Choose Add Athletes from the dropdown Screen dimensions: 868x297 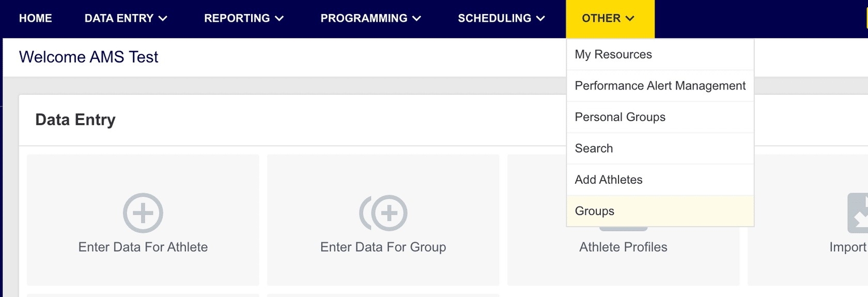pos(660,180)
